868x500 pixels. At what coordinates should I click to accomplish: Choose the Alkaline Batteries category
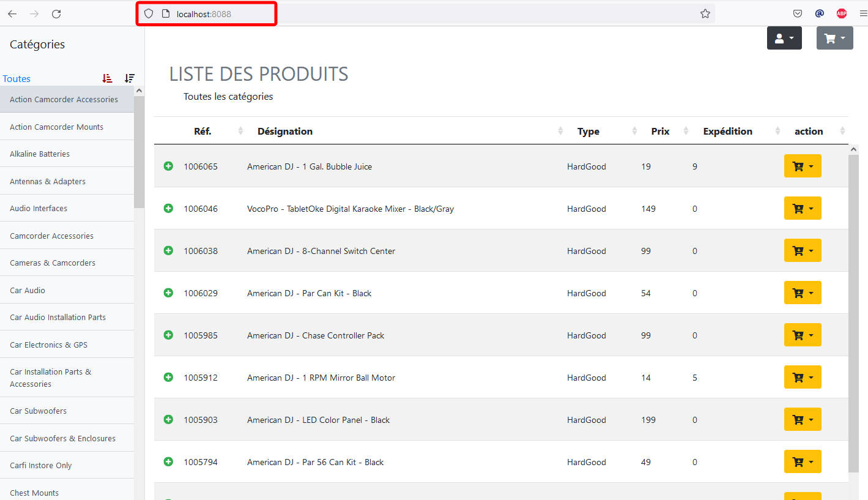coord(67,154)
